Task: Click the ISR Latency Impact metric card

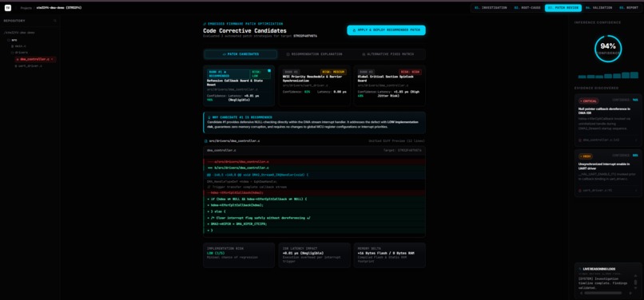Action: tap(314, 255)
